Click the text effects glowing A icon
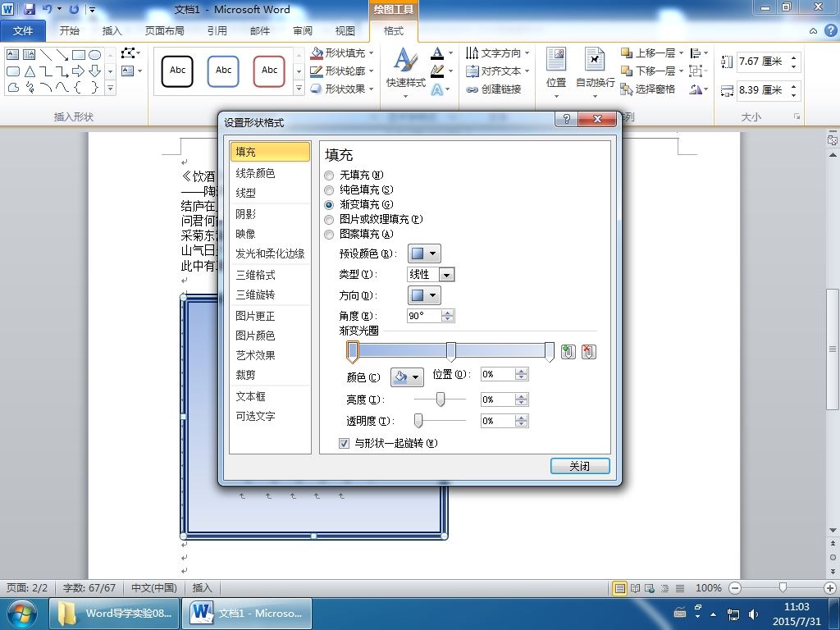Screen dimensions: 840x630 [x=438, y=89]
